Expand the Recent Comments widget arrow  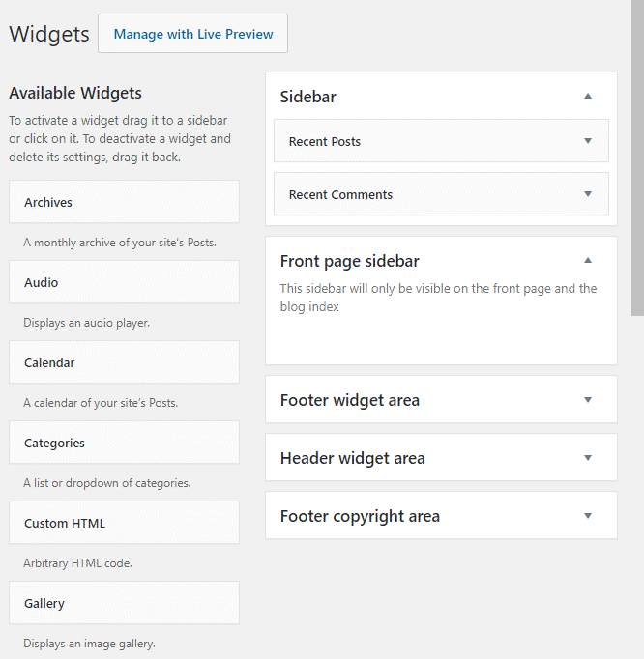click(x=587, y=194)
